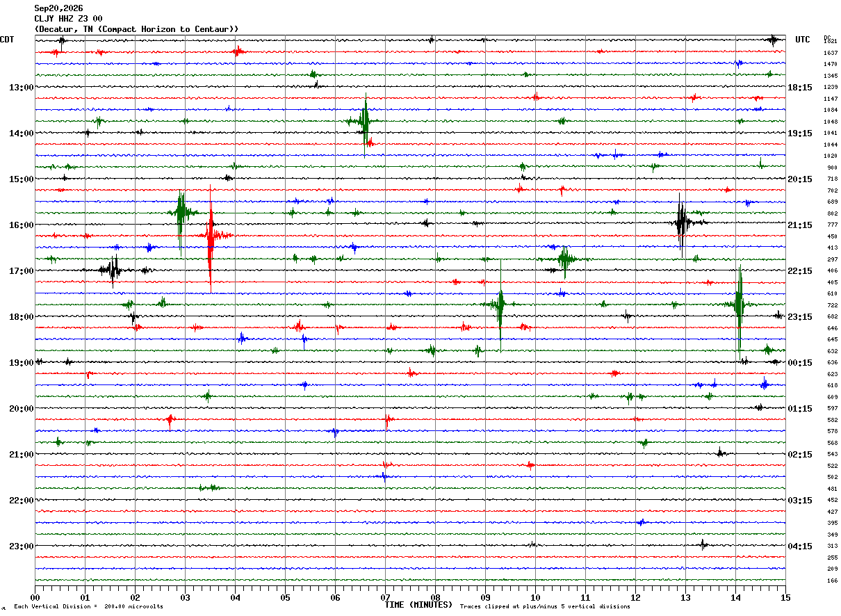Viewport: 841px width, 616px height.
Task: Select the 04:15 UTC row label
Action: [x=800, y=546]
